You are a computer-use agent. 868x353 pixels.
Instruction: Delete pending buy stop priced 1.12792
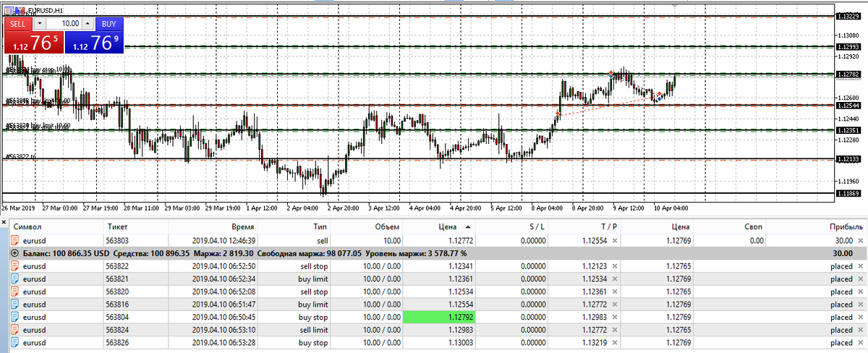tap(861, 317)
